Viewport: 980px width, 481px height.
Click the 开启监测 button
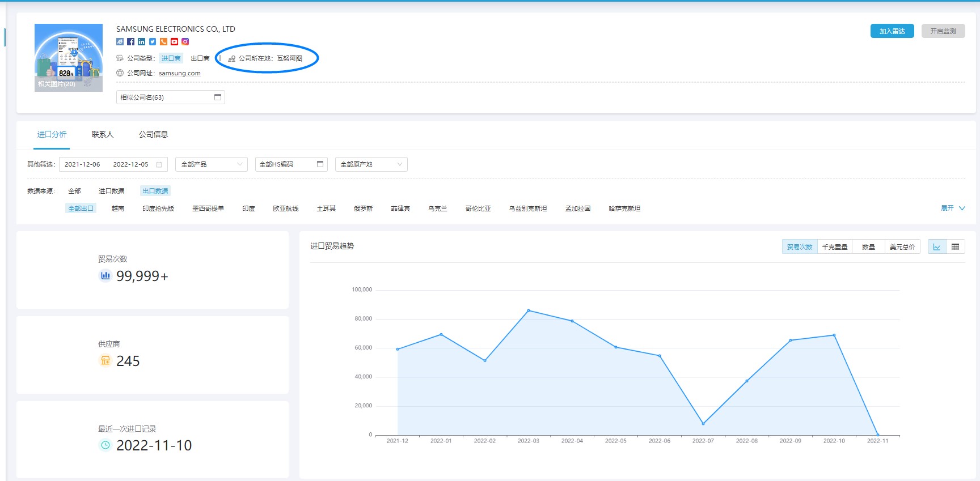943,31
